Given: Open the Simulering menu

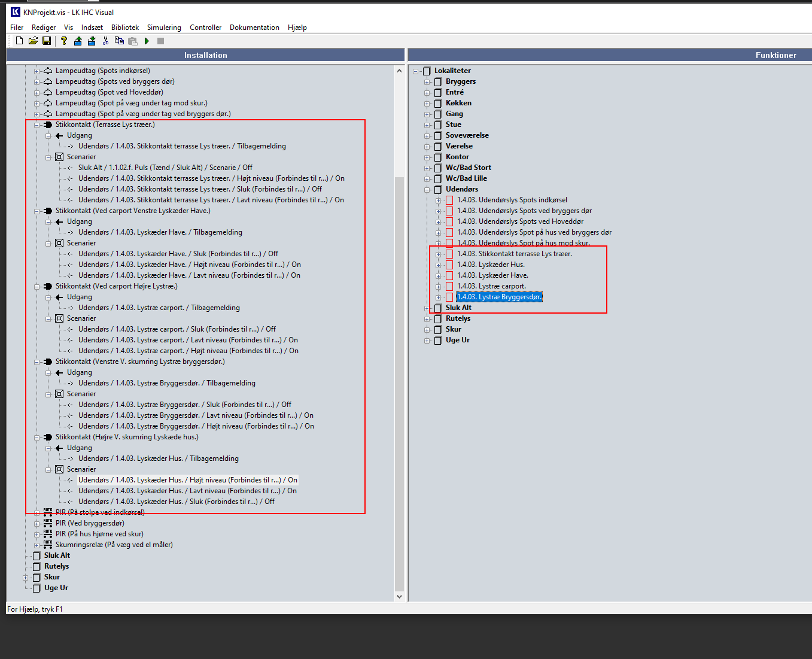Looking at the screenshot, I should point(164,28).
